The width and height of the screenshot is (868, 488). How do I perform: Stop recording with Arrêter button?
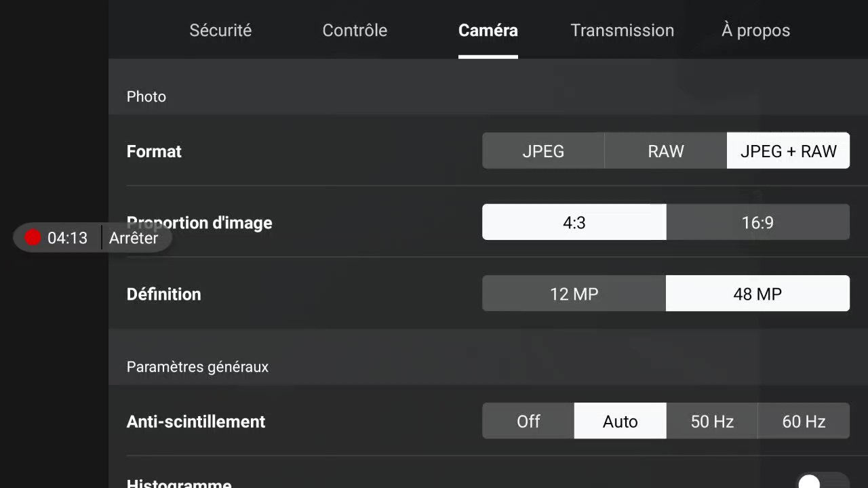pyautogui.click(x=134, y=238)
